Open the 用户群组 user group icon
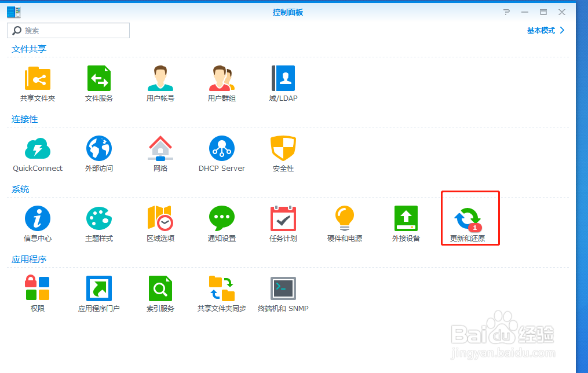 pos(222,78)
